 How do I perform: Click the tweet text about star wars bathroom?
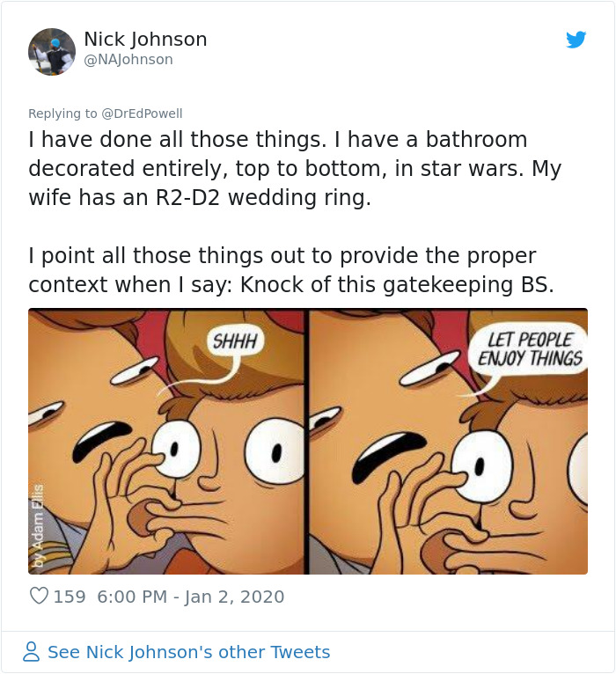295,169
